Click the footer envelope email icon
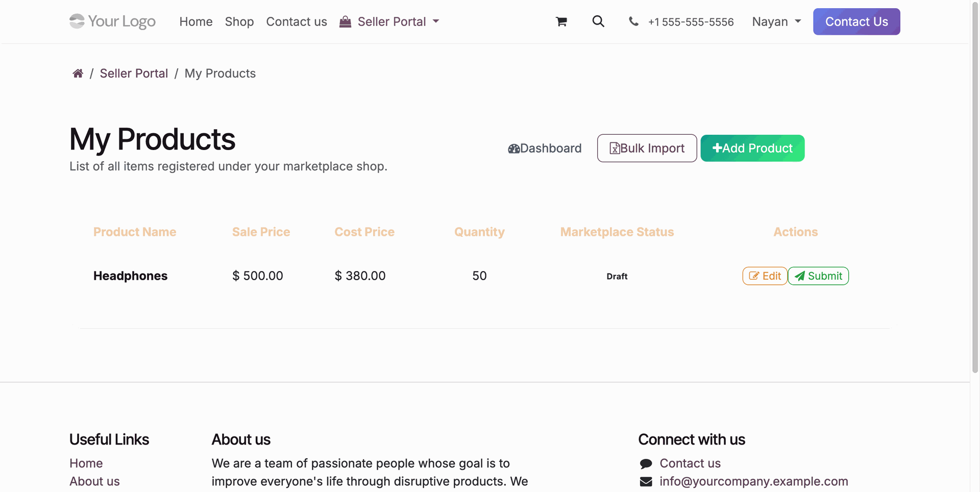980x492 pixels. [646, 481]
